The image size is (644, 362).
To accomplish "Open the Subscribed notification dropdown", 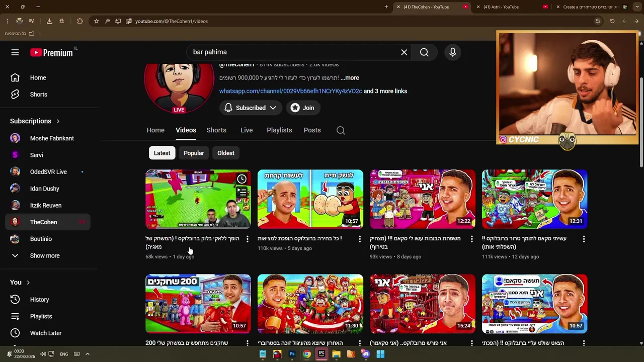I will coord(251,108).
